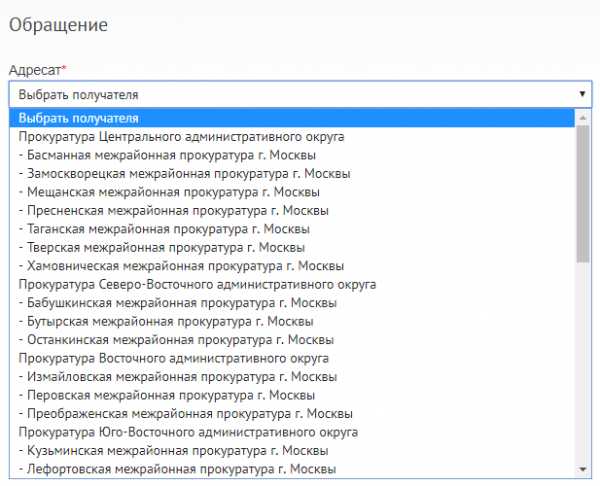Pick Мещанская межрайонная прокуратура г. Москвы

point(292,192)
